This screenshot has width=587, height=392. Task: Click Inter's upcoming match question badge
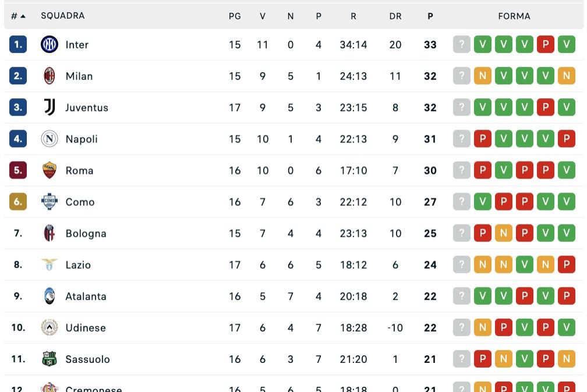pyautogui.click(x=462, y=44)
